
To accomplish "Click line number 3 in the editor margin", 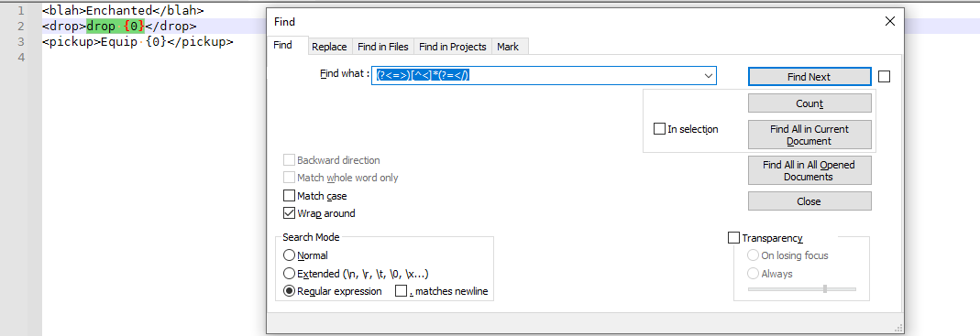I will (21, 42).
